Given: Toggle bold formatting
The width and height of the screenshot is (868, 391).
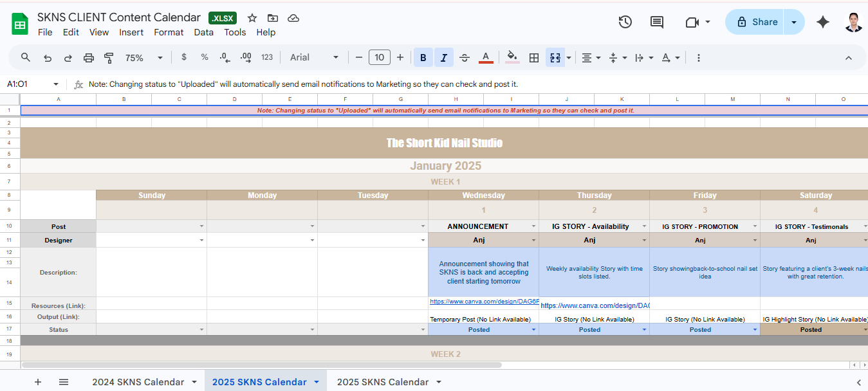Looking at the screenshot, I should (423, 58).
